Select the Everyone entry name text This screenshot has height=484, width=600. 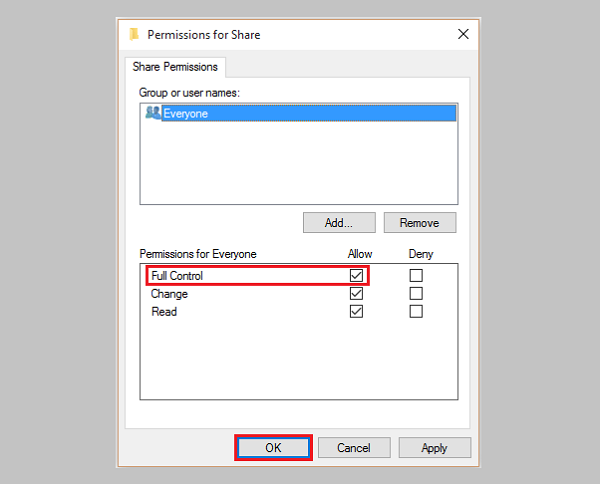[186, 114]
